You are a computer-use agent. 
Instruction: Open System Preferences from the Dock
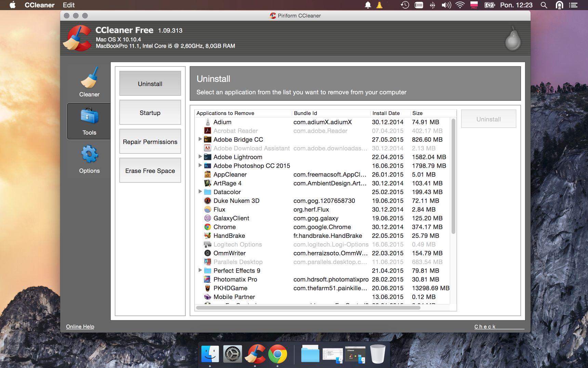click(x=232, y=354)
